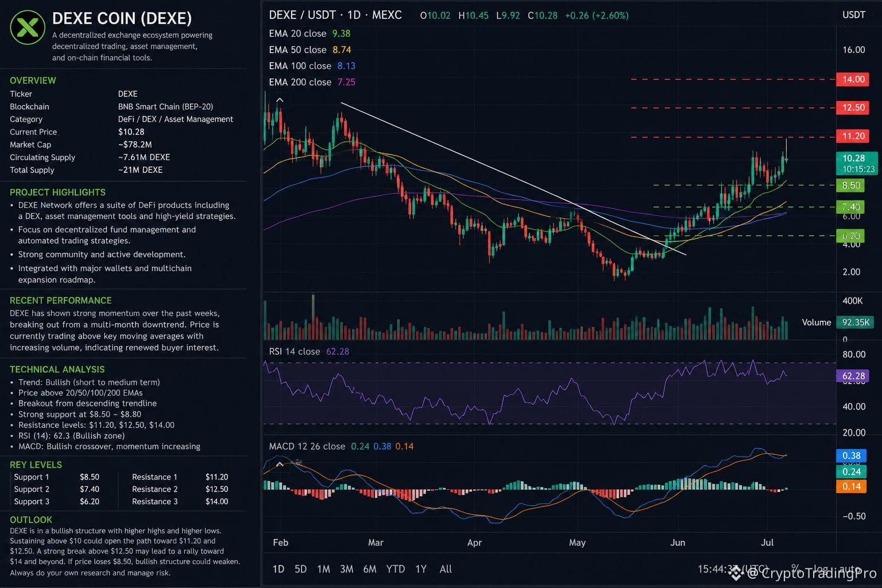The height and width of the screenshot is (588, 882).
Task: Click the 8.50 support price label
Action: pyautogui.click(x=851, y=185)
